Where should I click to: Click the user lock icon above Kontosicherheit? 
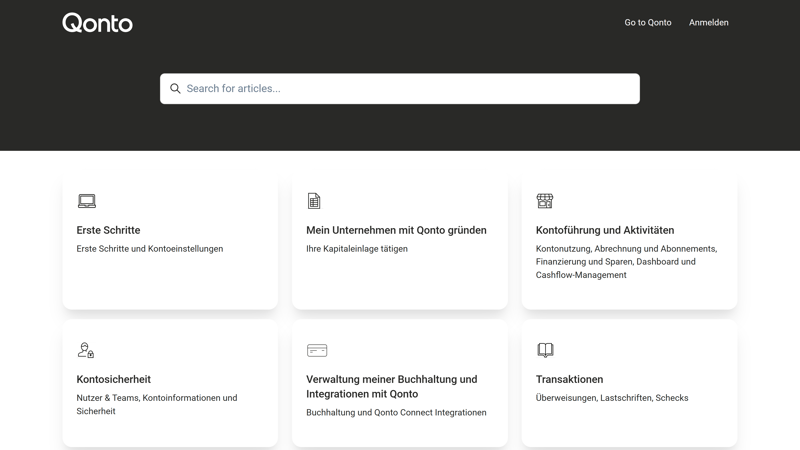pyautogui.click(x=86, y=350)
